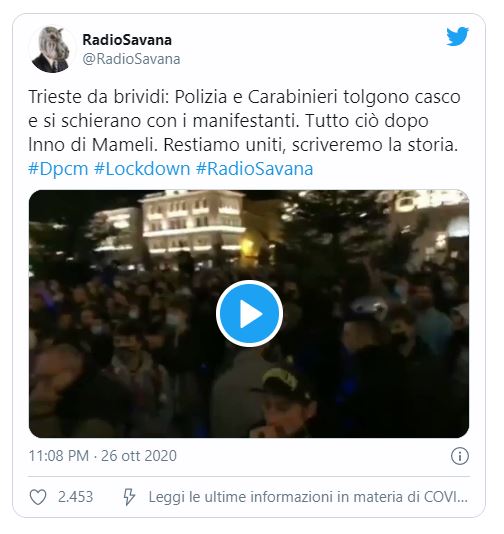The height and width of the screenshot is (534, 504).
Task: Open the tweet info circle icon
Action: (460, 456)
